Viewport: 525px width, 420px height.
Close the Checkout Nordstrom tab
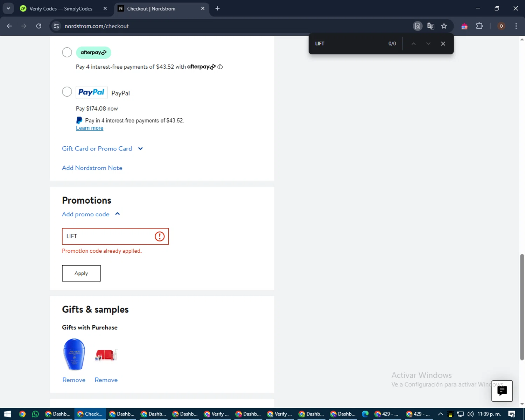pos(203,8)
